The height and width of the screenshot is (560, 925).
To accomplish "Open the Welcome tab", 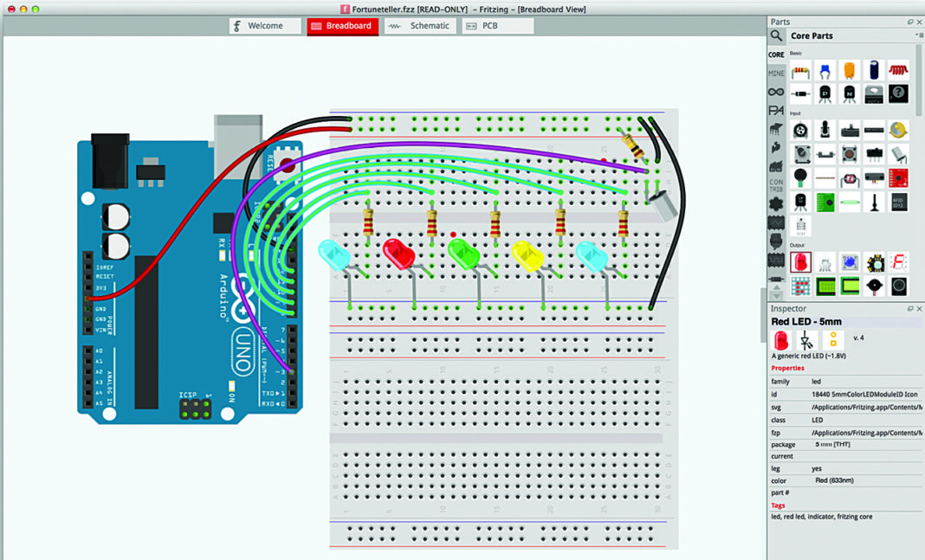I will tap(265, 26).
